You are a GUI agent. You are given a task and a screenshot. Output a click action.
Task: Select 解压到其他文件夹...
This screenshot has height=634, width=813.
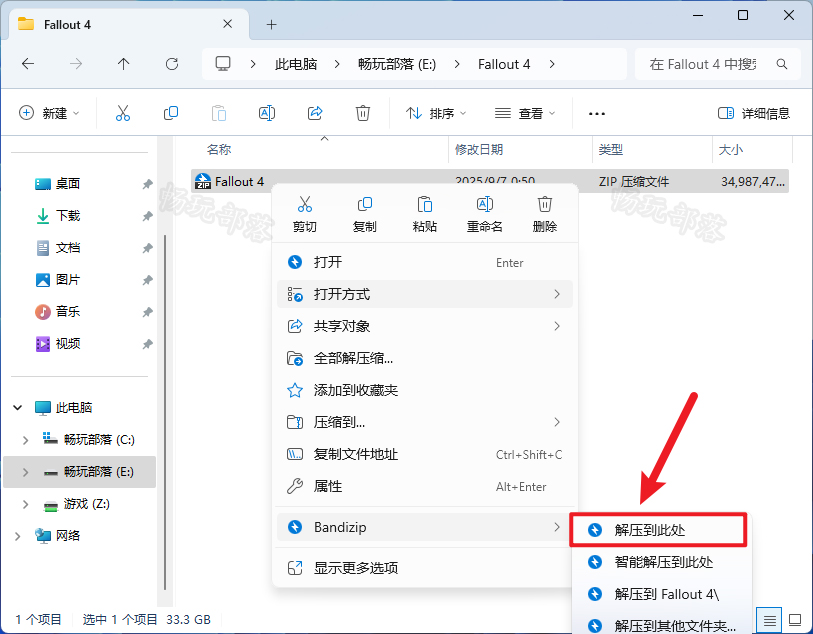click(661, 625)
